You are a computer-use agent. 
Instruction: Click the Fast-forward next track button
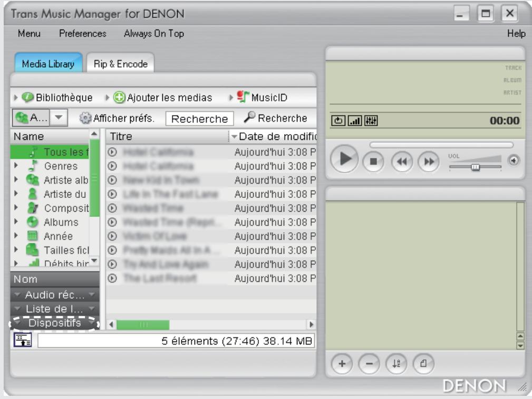click(429, 161)
